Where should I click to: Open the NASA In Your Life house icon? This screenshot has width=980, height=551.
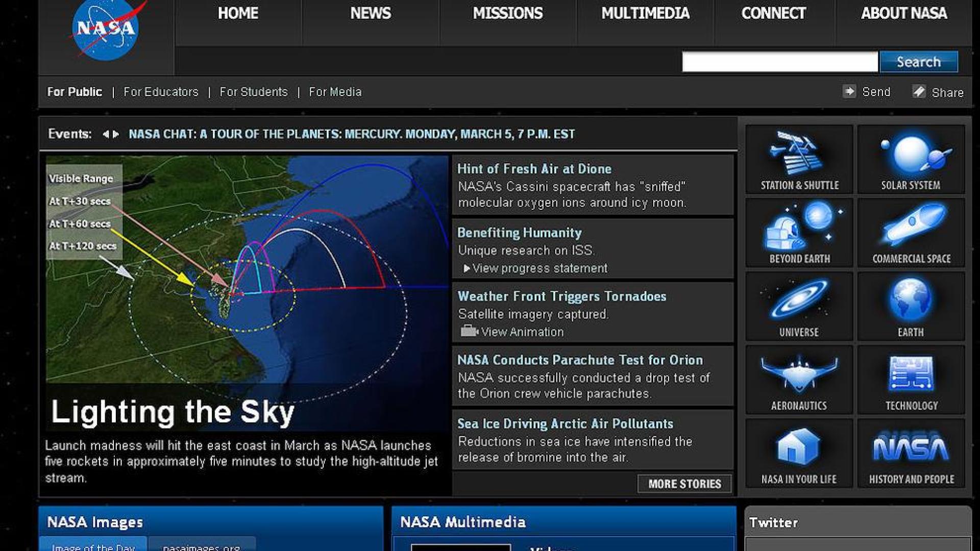click(x=799, y=453)
